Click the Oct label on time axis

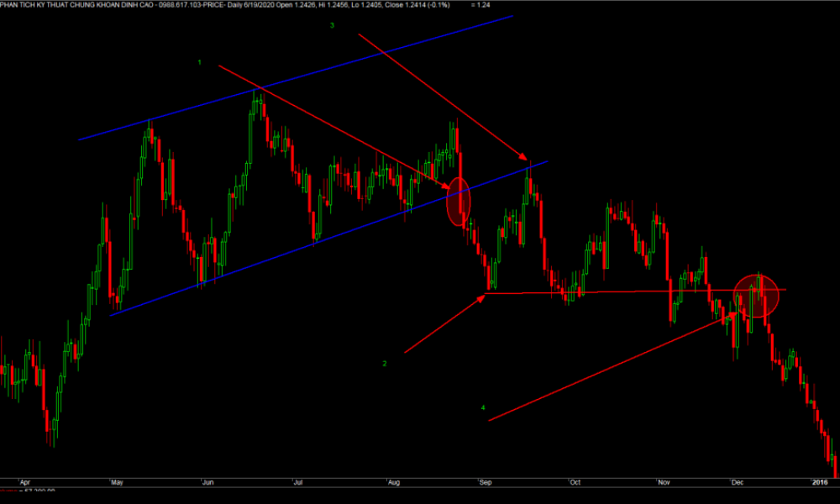[575, 483]
